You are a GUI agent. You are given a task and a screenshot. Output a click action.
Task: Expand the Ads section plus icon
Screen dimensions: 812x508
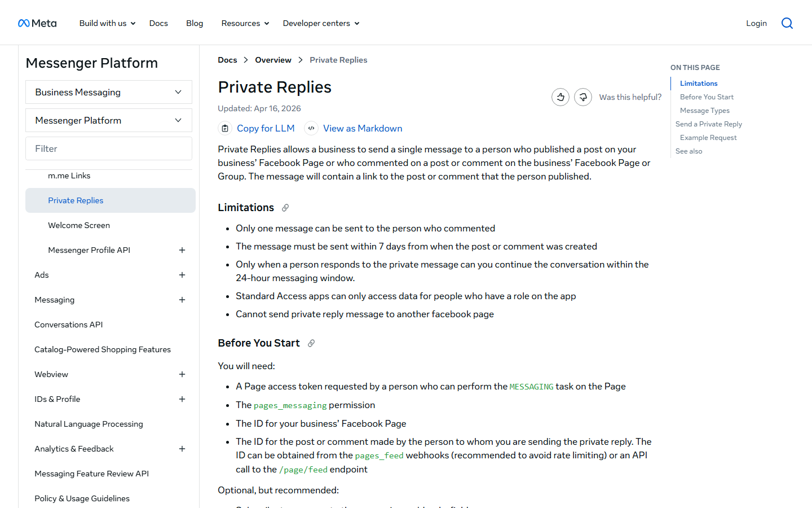pyautogui.click(x=182, y=275)
